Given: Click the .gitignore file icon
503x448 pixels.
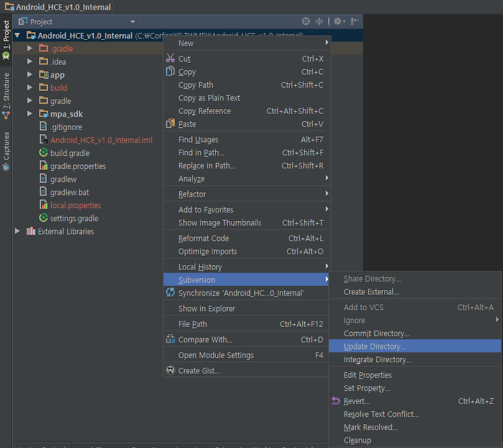Looking at the screenshot, I should click(43, 127).
